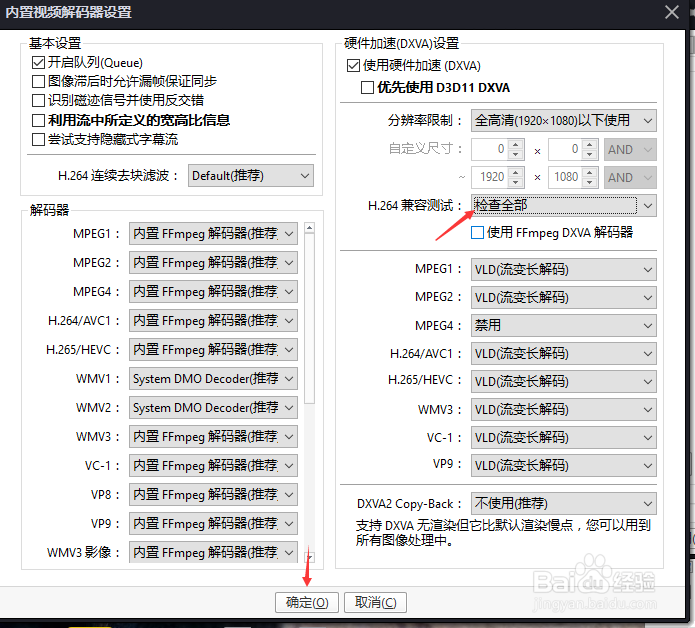Open WMV2 decoder dropdown
This screenshot has height=628, width=695.
tap(213, 408)
